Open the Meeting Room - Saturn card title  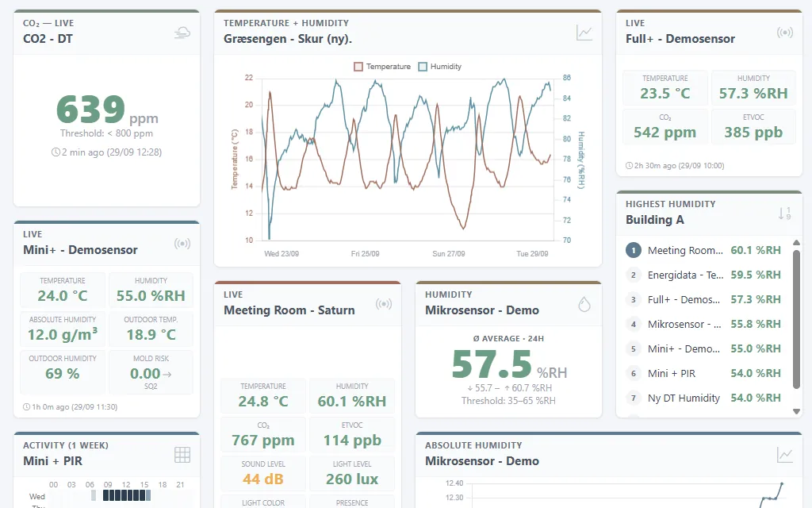click(289, 310)
